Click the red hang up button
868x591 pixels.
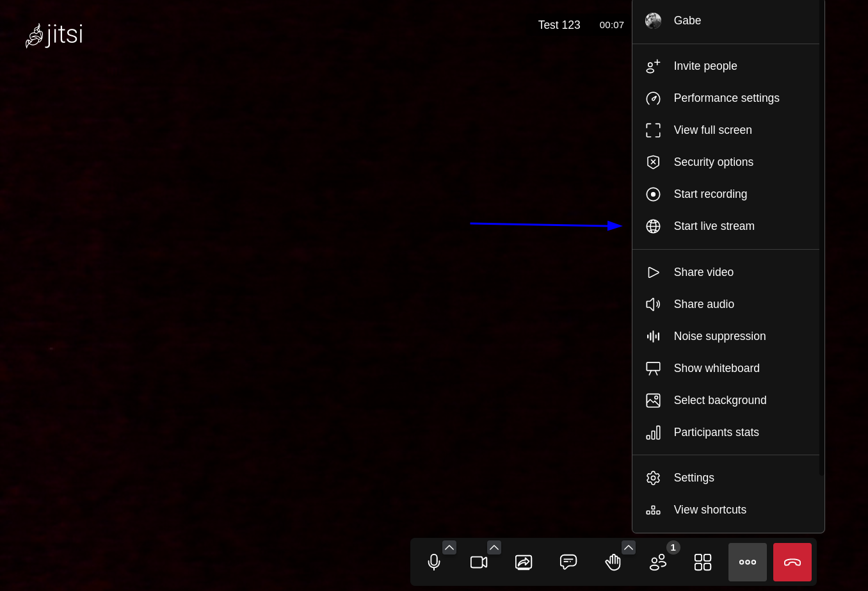tap(792, 562)
